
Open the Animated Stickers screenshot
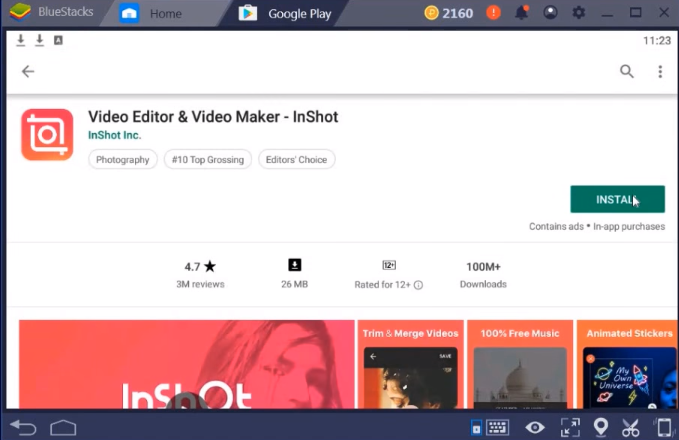tap(627, 364)
